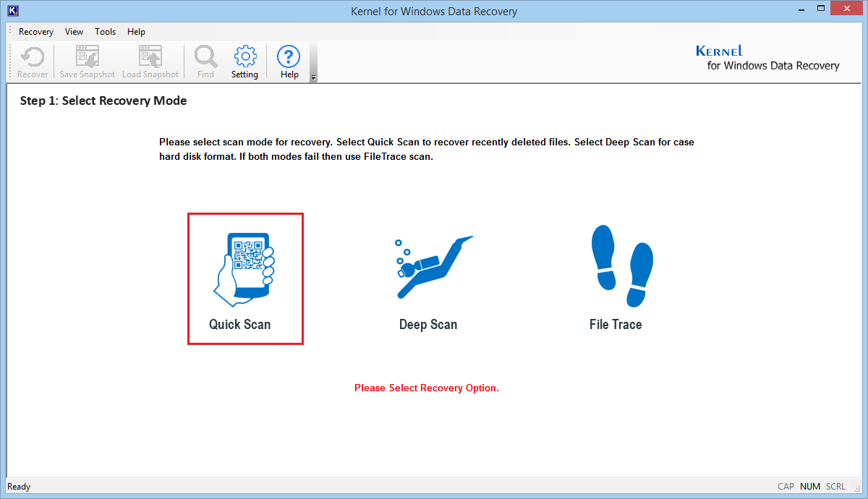Open the Help menu in the menu bar
The width and height of the screenshot is (868, 499).
(136, 32)
